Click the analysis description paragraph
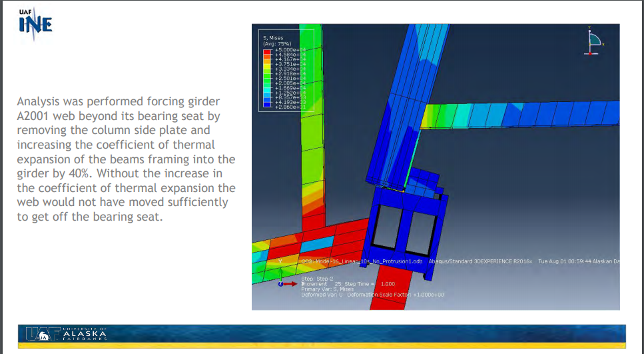 coord(126,159)
